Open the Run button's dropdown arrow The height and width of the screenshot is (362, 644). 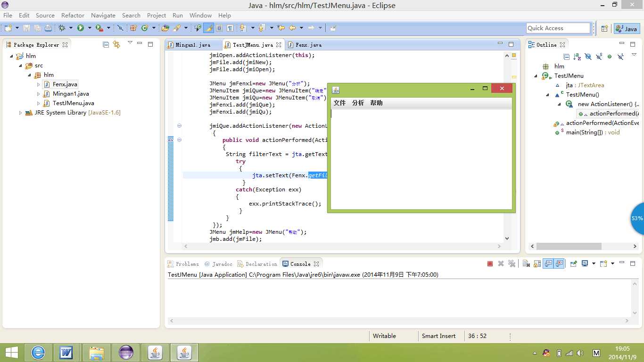click(x=90, y=28)
